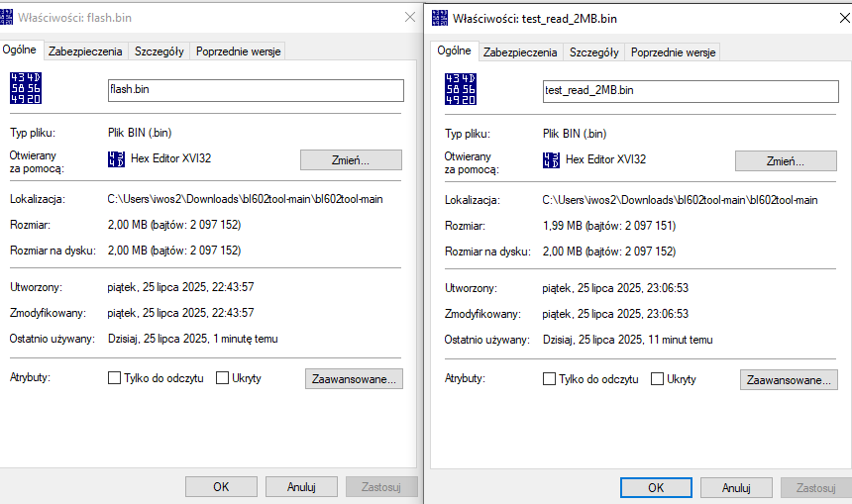Switch to Zabezpieczenia tab in flash.bin window

tap(85, 51)
